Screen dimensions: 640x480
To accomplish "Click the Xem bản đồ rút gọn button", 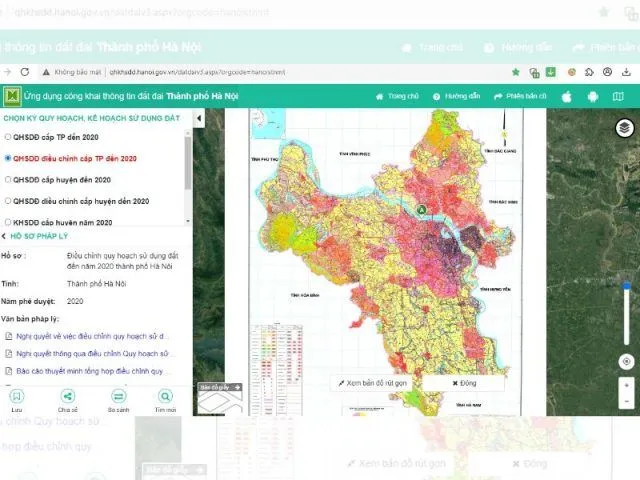I will [373, 383].
